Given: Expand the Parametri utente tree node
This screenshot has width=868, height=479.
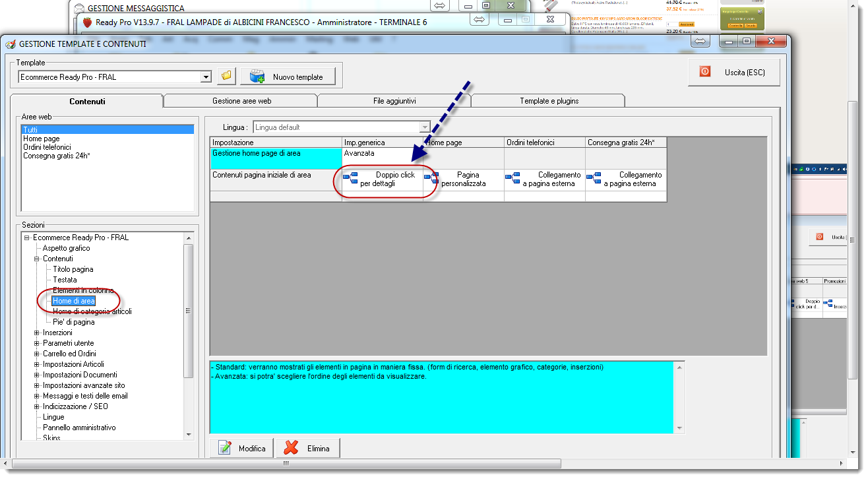Looking at the screenshot, I should (38, 343).
